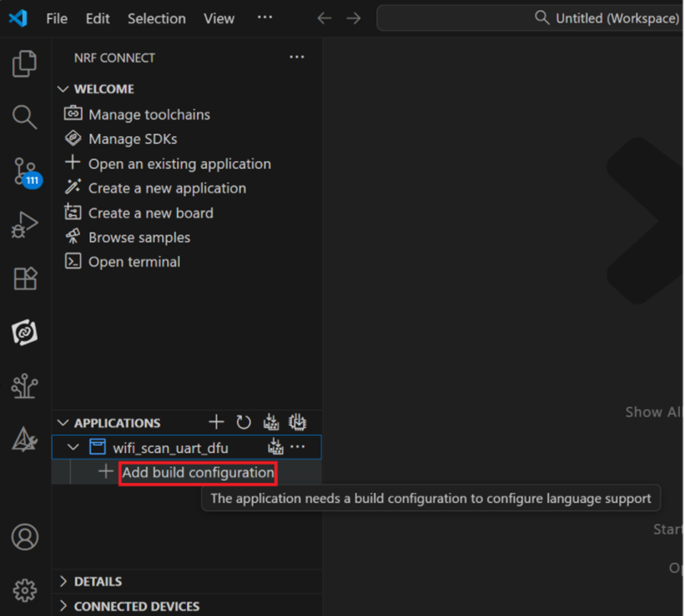Click the refresh applications icon
Viewport: 685px width, 616px height.
(243, 422)
